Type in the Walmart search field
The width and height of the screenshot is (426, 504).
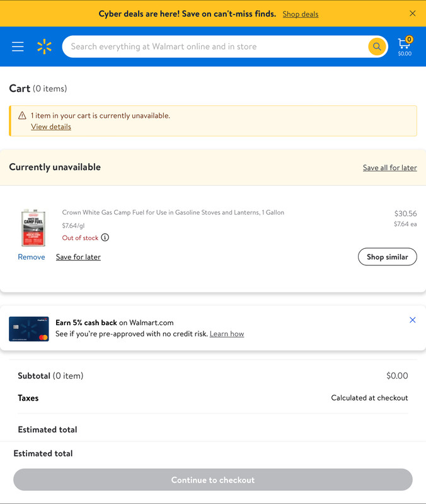[x=214, y=47]
